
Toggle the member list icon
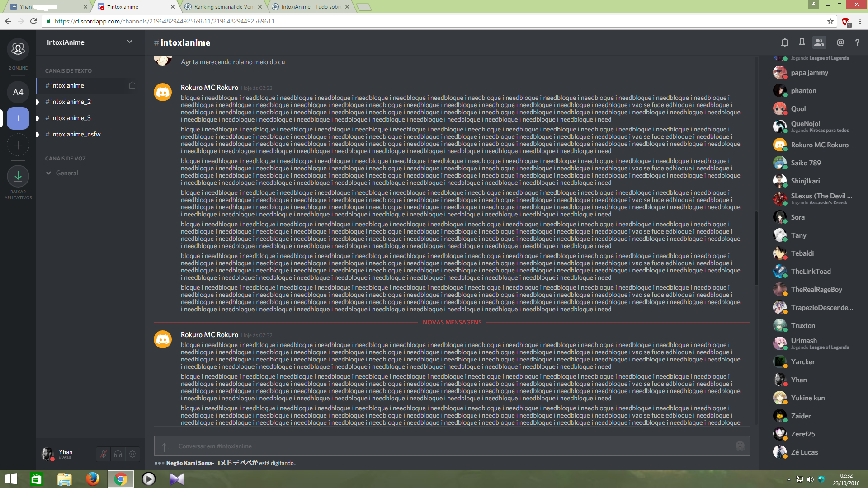[x=819, y=42]
